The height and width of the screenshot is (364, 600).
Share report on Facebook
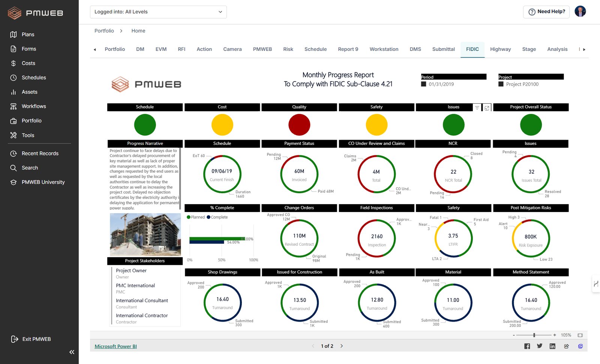[527, 346]
